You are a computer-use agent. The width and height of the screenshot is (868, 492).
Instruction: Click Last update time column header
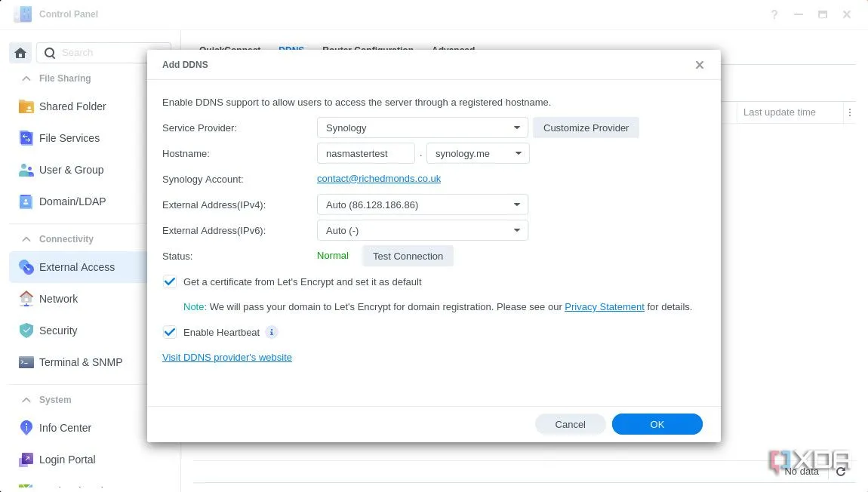click(779, 112)
